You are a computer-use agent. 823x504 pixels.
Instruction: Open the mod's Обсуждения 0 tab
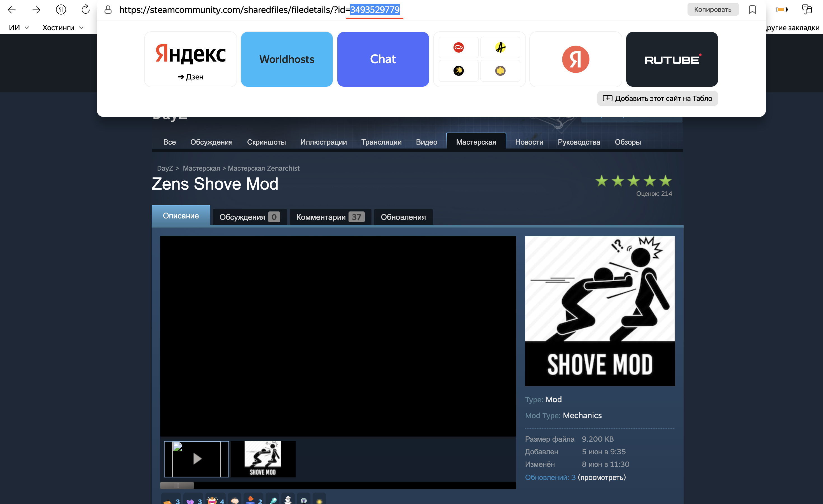pos(249,217)
